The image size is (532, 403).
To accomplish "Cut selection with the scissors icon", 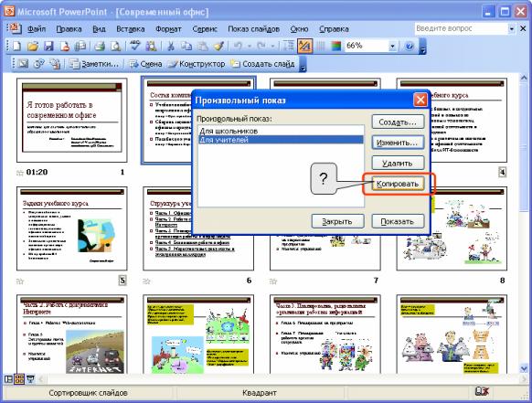I will pos(171,46).
